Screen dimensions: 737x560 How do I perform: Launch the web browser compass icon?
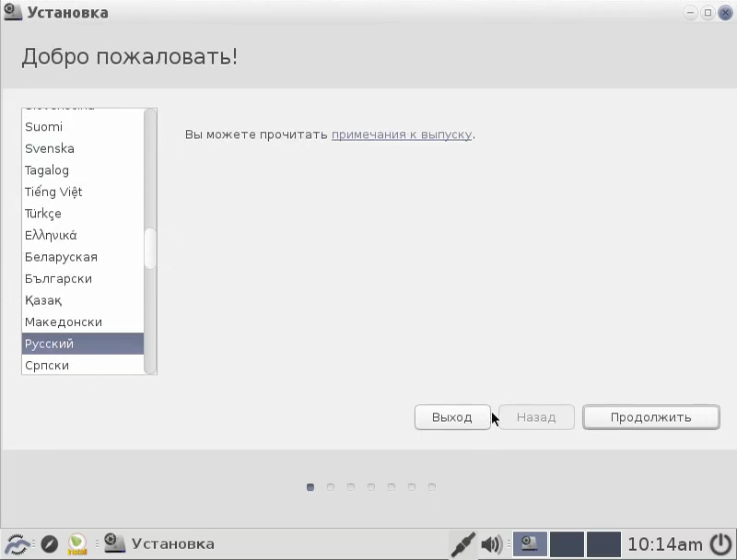point(50,544)
